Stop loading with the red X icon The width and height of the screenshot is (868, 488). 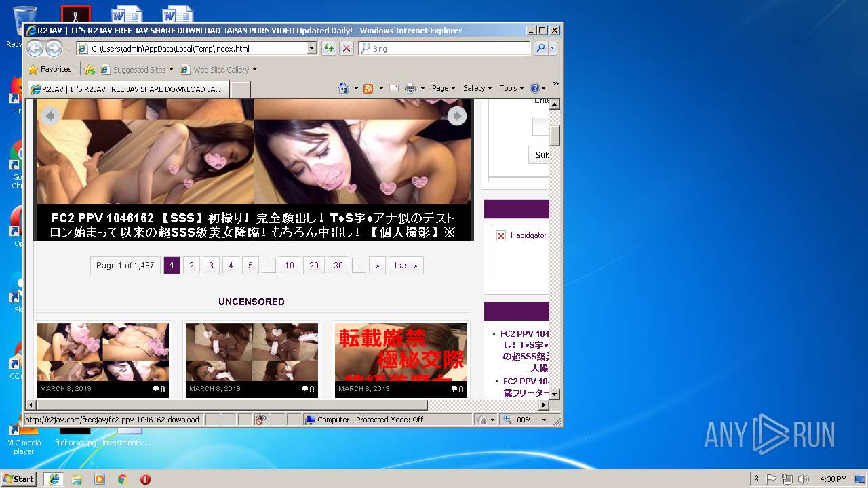point(346,48)
